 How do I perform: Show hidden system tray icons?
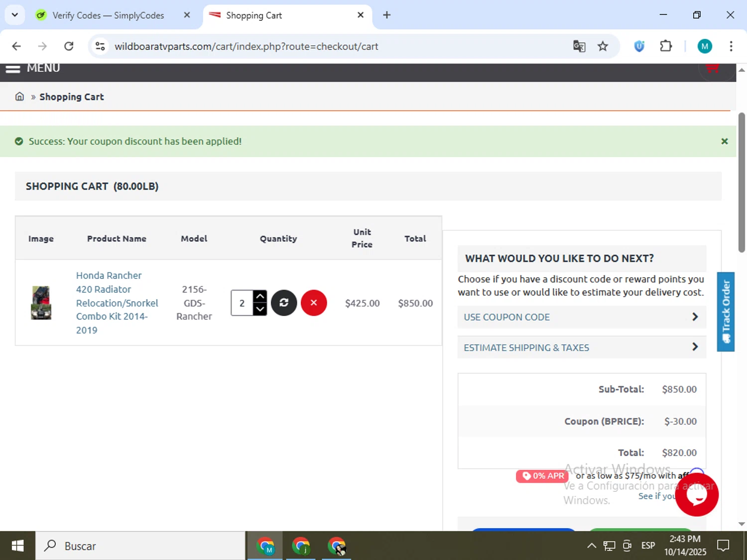[592, 546]
